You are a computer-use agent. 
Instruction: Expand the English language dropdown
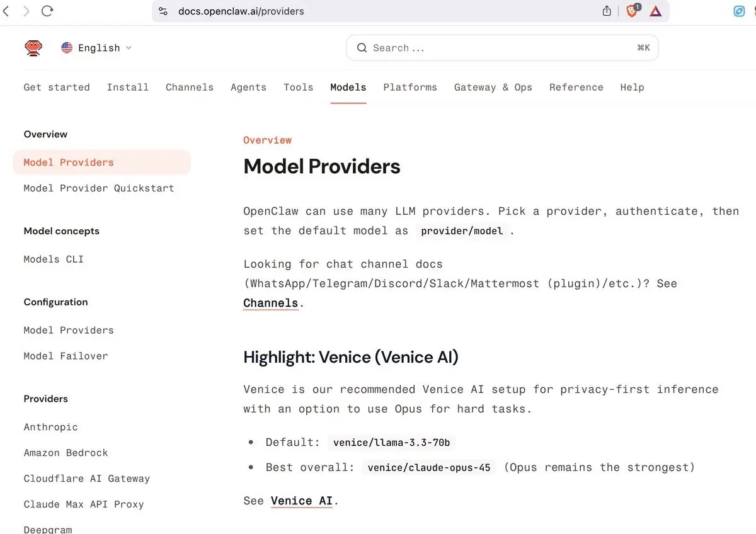(96, 48)
